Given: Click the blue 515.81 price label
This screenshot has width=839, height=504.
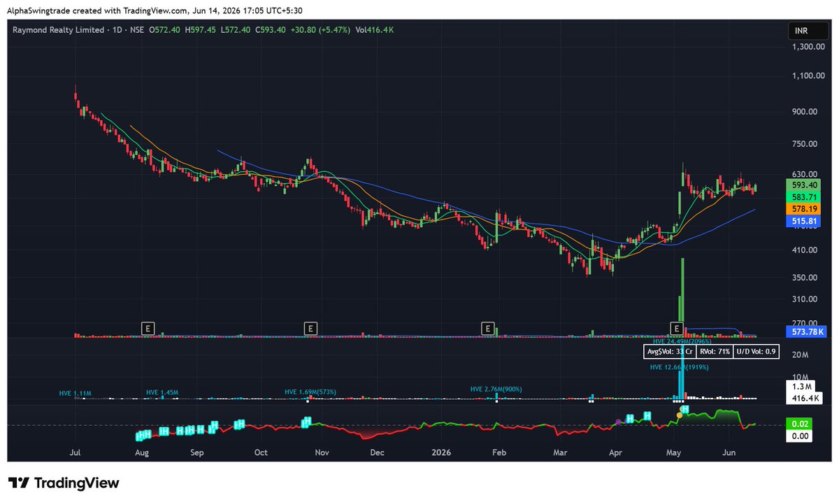Looking at the screenshot, I should pyautogui.click(x=805, y=221).
